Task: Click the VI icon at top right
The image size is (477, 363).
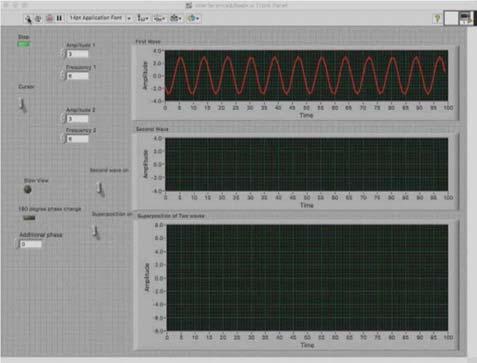Action: [x=466, y=18]
